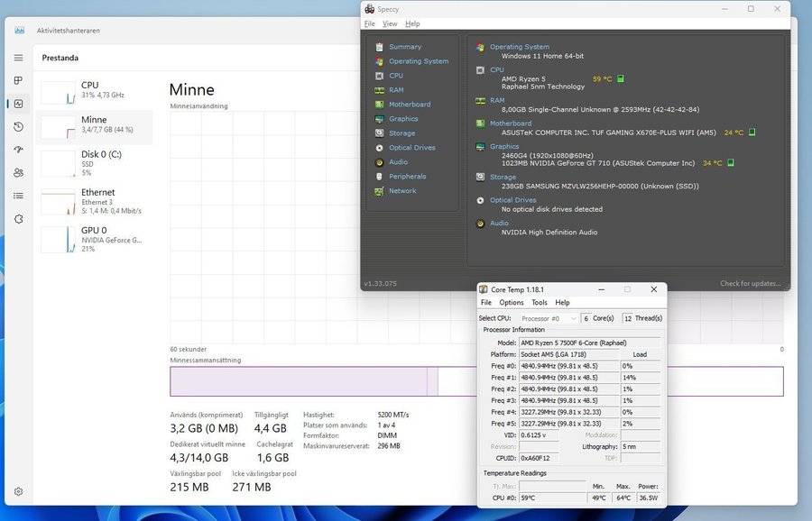The width and height of the screenshot is (812, 521).
Task: Click the CPU chip icon in Speccy sidebar
Action: [379, 76]
